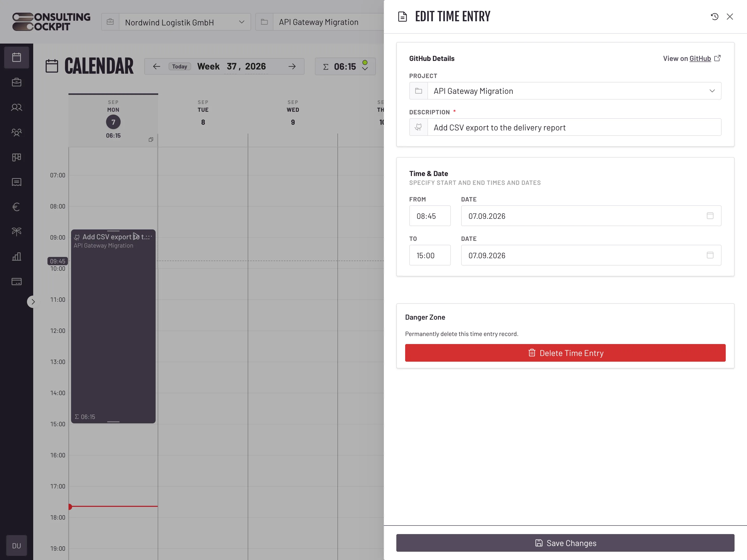Expand the sidebar with the chevron handle

click(33, 302)
